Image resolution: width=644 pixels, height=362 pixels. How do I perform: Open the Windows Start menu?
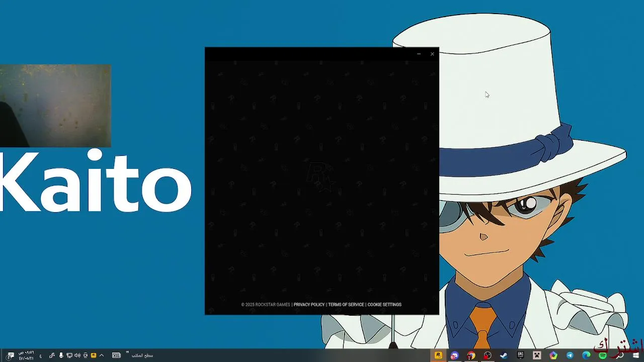click(635, 355)
